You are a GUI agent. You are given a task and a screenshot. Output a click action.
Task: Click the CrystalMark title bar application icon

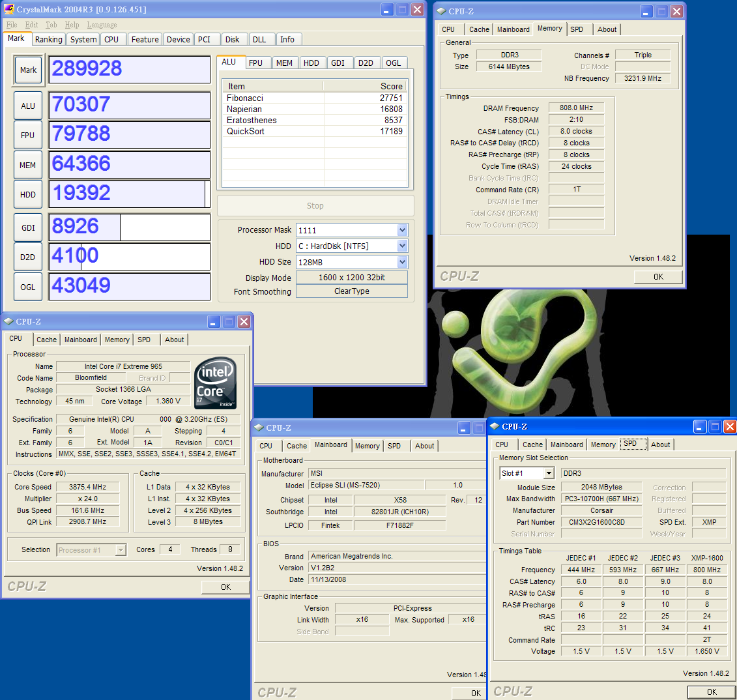[9, 9]
